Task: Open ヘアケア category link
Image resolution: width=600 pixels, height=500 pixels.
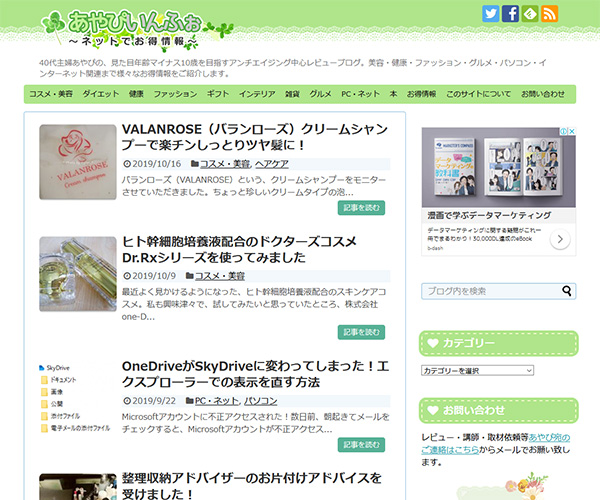Action: [272, 164]
